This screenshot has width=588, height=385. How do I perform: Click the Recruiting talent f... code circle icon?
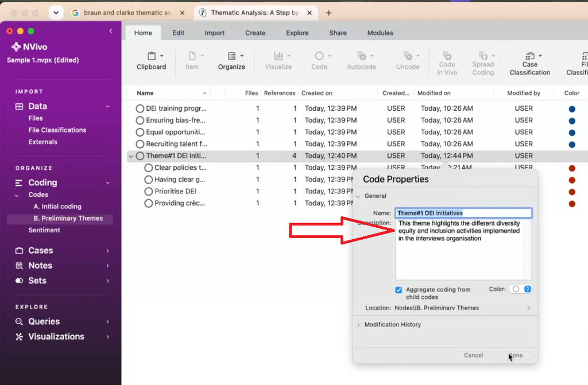click(x=140, y=144)
